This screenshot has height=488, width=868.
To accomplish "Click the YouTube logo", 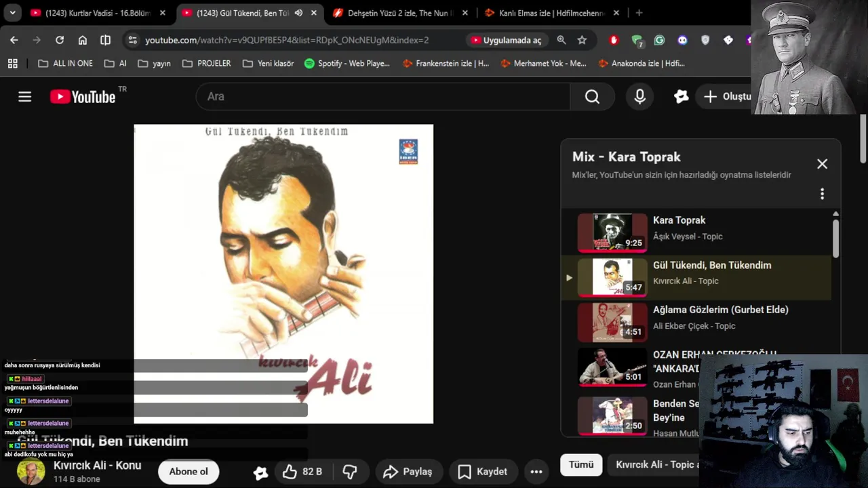I will point(83,97).
